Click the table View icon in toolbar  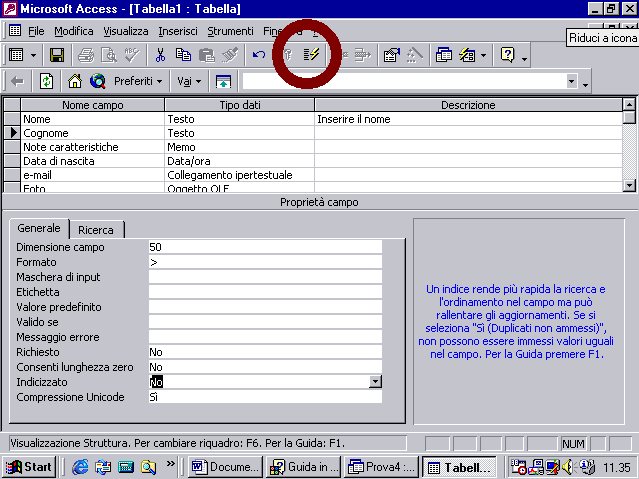click(16, 55)
